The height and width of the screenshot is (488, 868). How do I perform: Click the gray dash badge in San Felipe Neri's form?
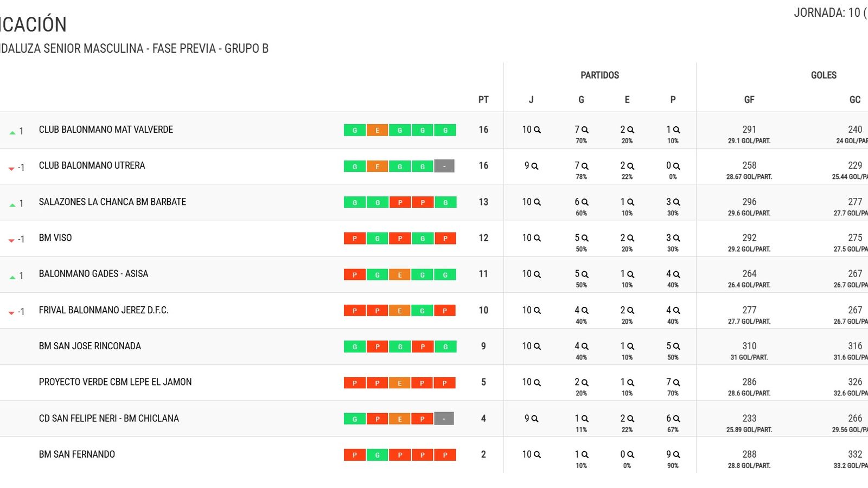(445, 419)
